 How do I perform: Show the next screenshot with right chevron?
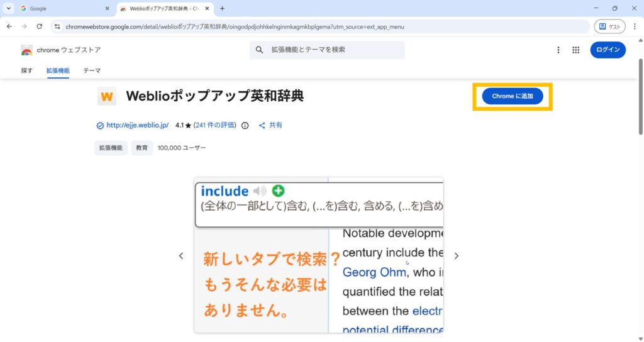[457, 256]
